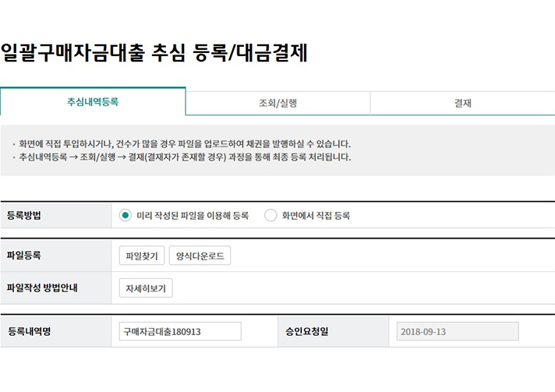The image size is (555, 392).
Task: Open 자세히보기 for file writing guide
Action: (146, 288)
